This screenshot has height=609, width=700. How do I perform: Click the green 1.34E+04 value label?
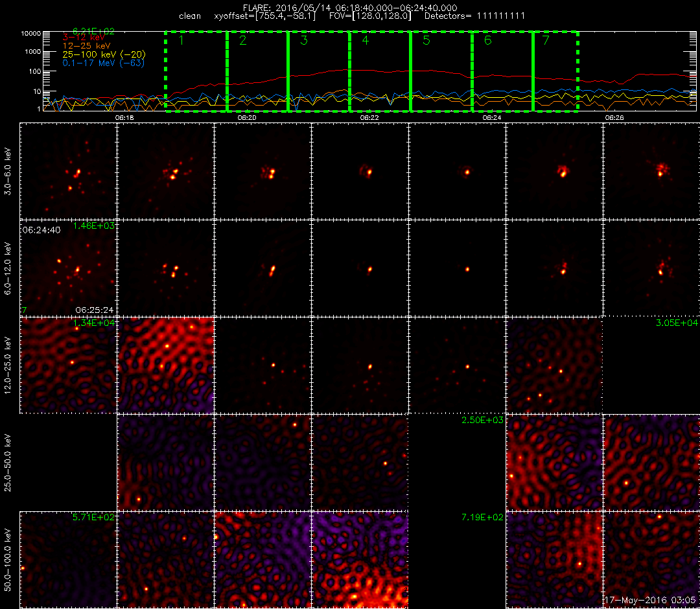point(93,323)
